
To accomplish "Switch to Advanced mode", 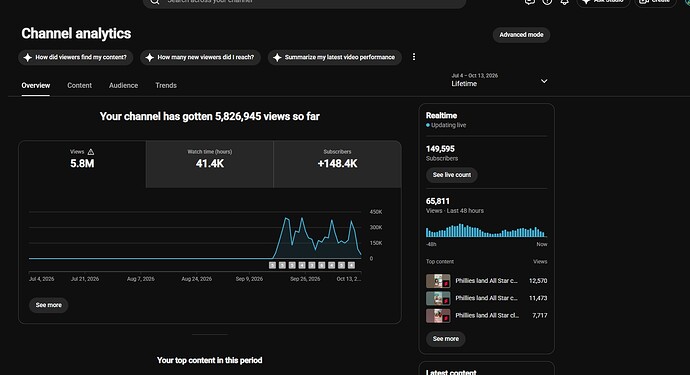I will click(521, 35).
